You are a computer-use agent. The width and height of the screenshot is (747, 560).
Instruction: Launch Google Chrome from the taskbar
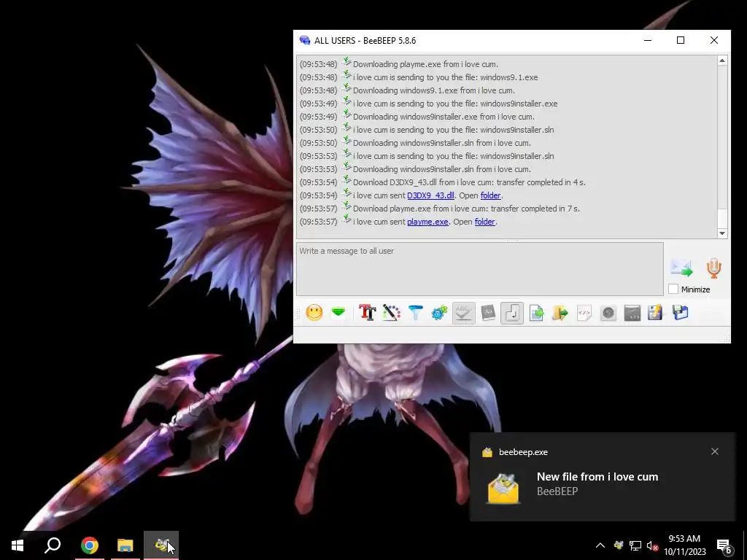tap(90, 545)
